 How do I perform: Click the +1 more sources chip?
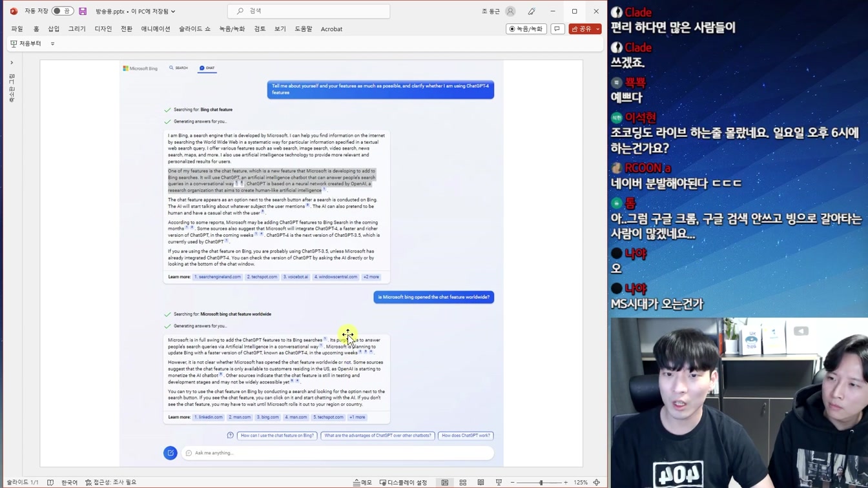357,417
